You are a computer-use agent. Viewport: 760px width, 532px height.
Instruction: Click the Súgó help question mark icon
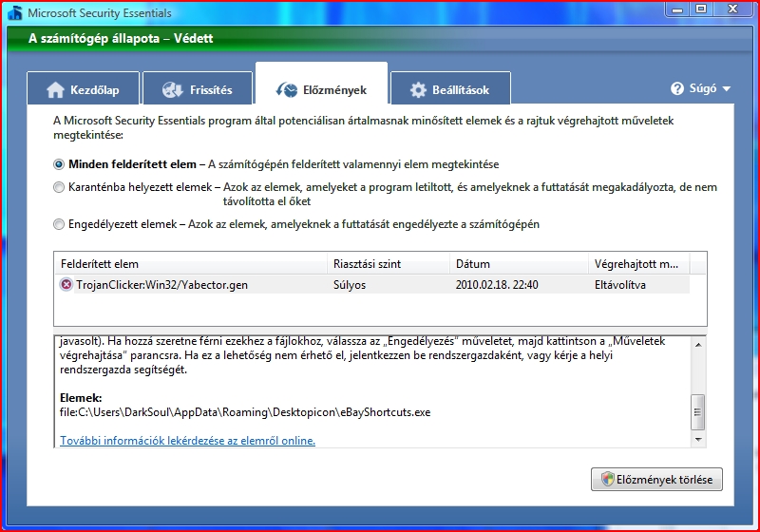click(x=677, y=88)
